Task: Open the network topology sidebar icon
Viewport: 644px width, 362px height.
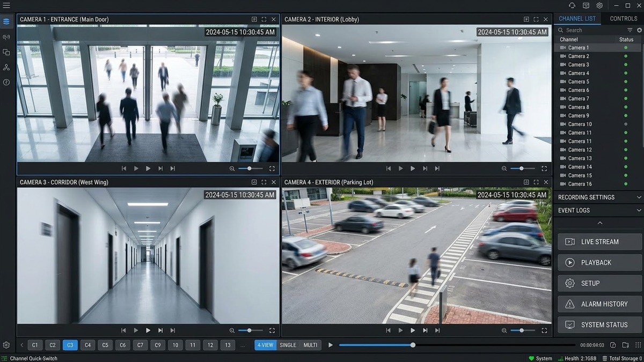Action: [x=6, y=67]
